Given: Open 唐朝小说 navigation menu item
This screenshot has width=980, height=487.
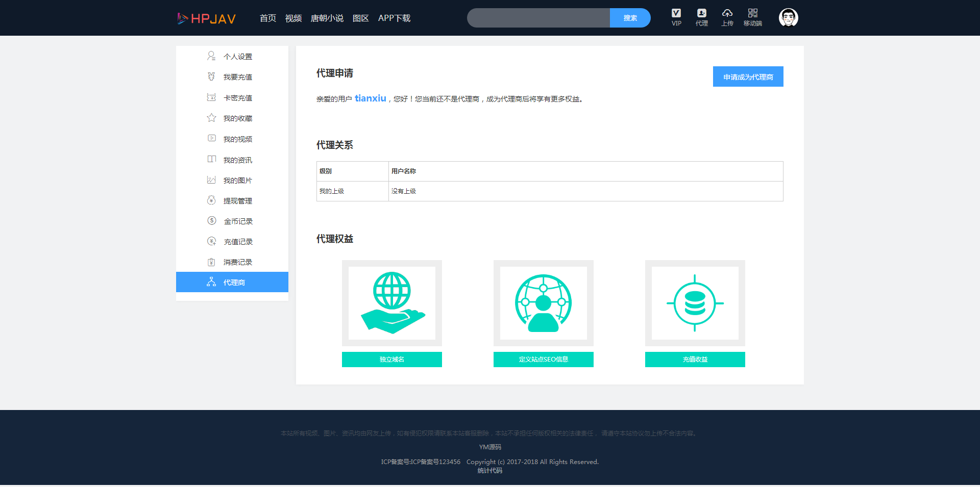Looking at the screenshot, I should [x=327, y=18].
